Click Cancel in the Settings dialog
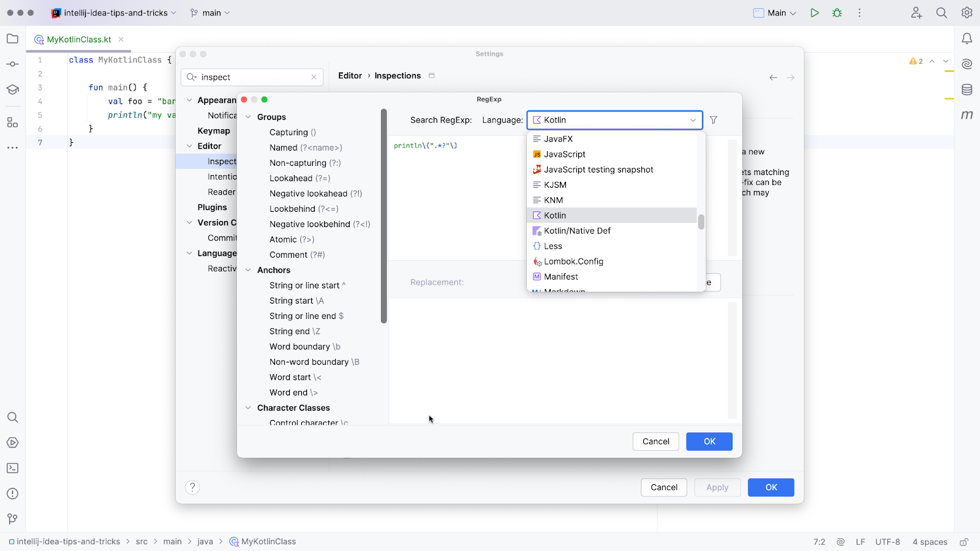This screenshot has height=551, width=980. pyautogui.click(x=664, y=487)
